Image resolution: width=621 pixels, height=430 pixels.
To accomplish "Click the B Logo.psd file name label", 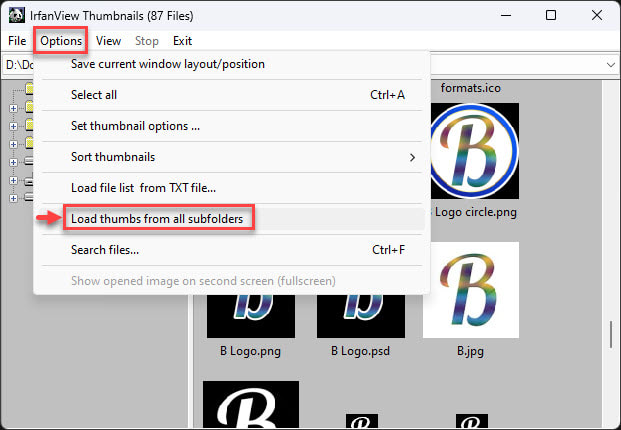I will coord(360,351).
